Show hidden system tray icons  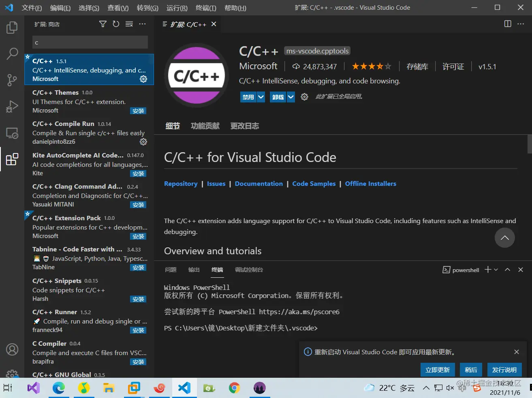coord(426,388)
